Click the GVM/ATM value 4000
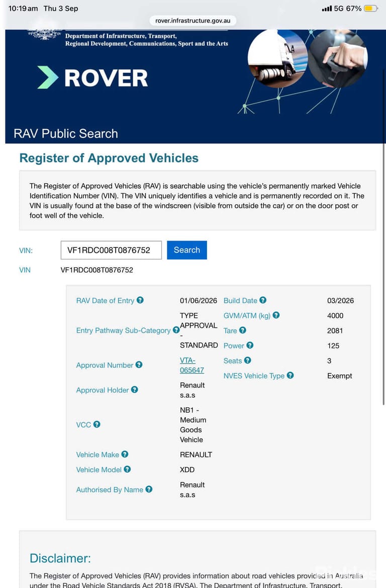This screenshot has height=588, width=386. click(335, 315)
